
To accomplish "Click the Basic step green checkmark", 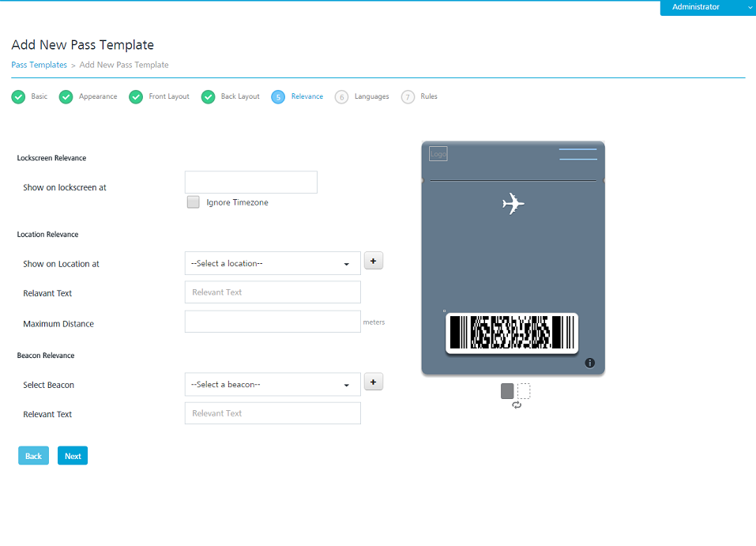I will click(18, 97).
